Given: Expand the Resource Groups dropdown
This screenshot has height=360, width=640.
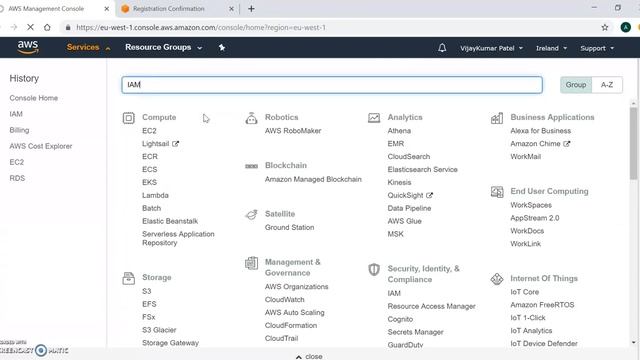Looking at the screenshot, I should coord(164,47).
